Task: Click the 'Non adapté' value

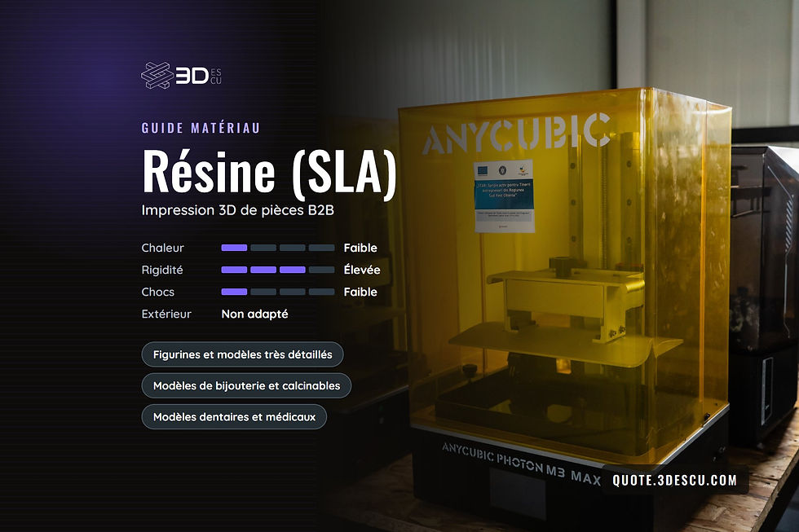Action: 254,314
